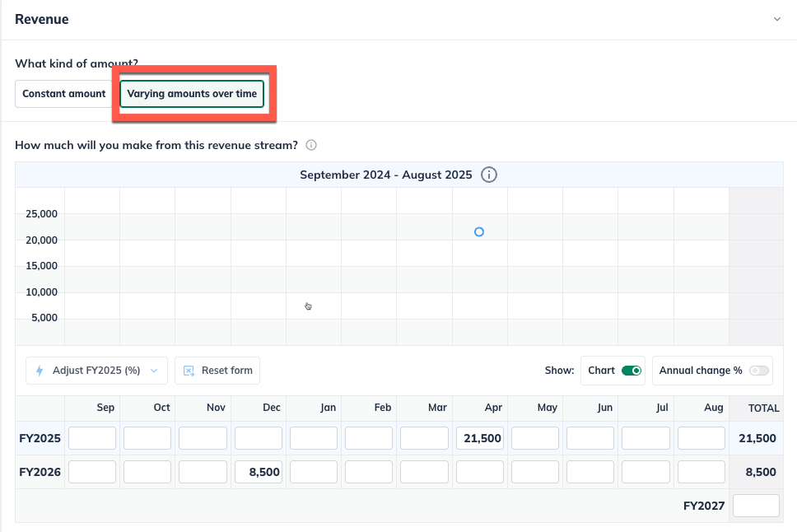Click the FY2025 May input field
797x532 pixels.
[535, 438]
